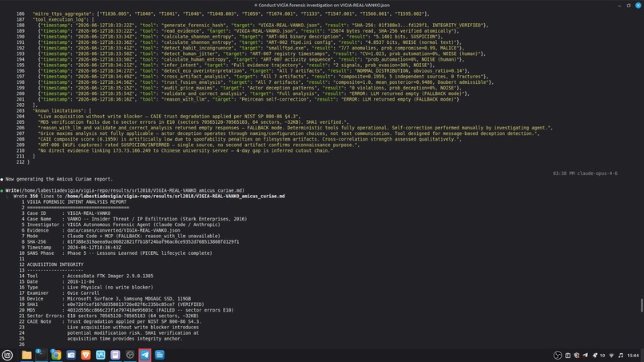This screenshot has height=362, width=644.
Task: Open the update manager shield tray icon
Action: tap(577, 356)
